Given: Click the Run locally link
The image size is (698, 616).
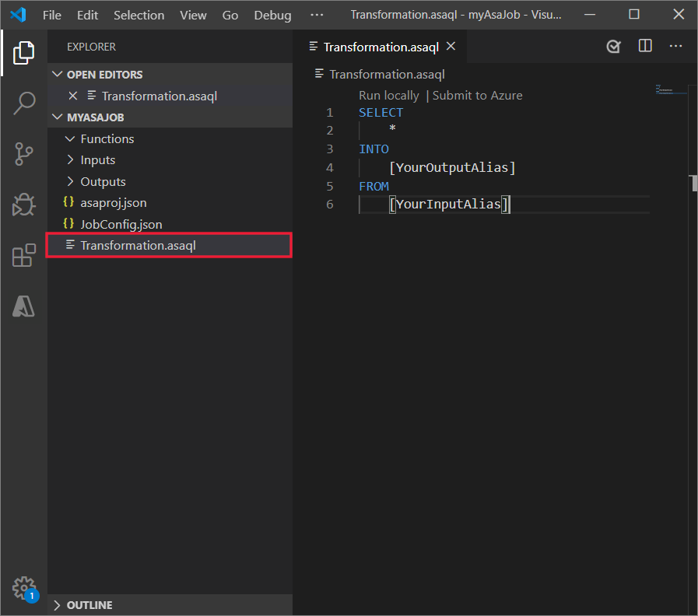Looking at the screenshot, I should tap(388, 95).
